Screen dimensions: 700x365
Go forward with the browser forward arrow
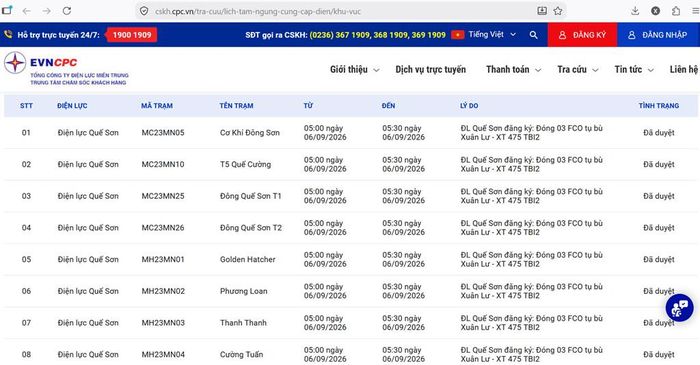pyautogui.click(x=46, y=11)
